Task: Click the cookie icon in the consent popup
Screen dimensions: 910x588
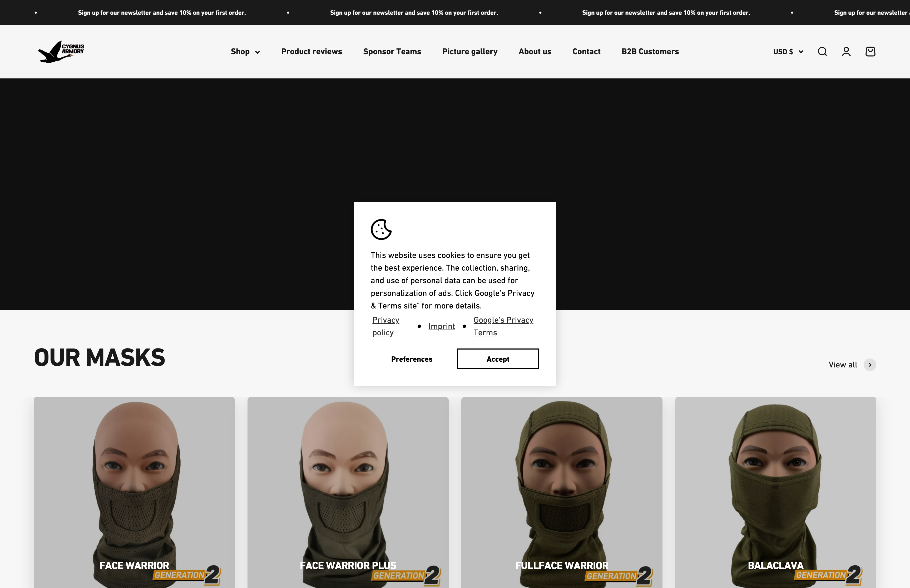Action: tap(381, 230)
